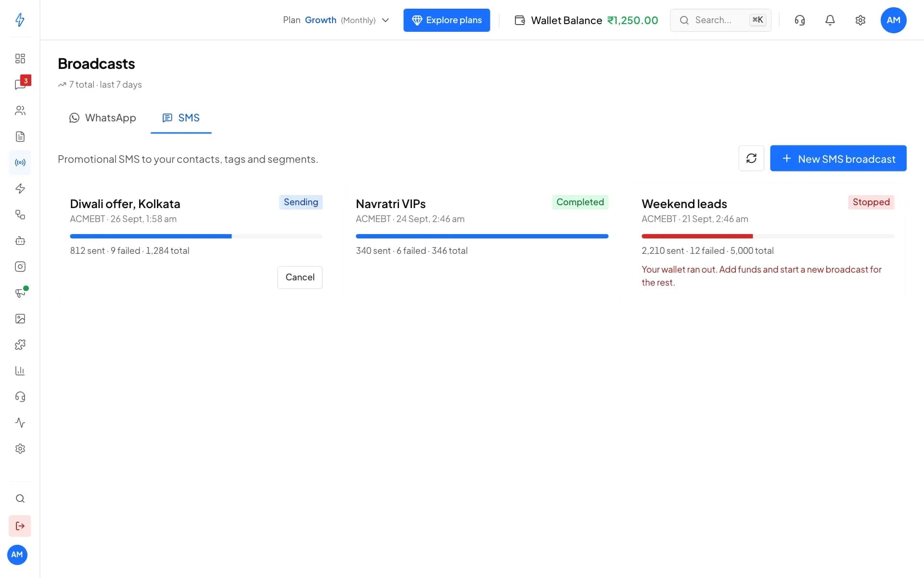Click the red Weekend leads progress bar
Viewport: 924px width, 578px height.
tap(768, 236)
